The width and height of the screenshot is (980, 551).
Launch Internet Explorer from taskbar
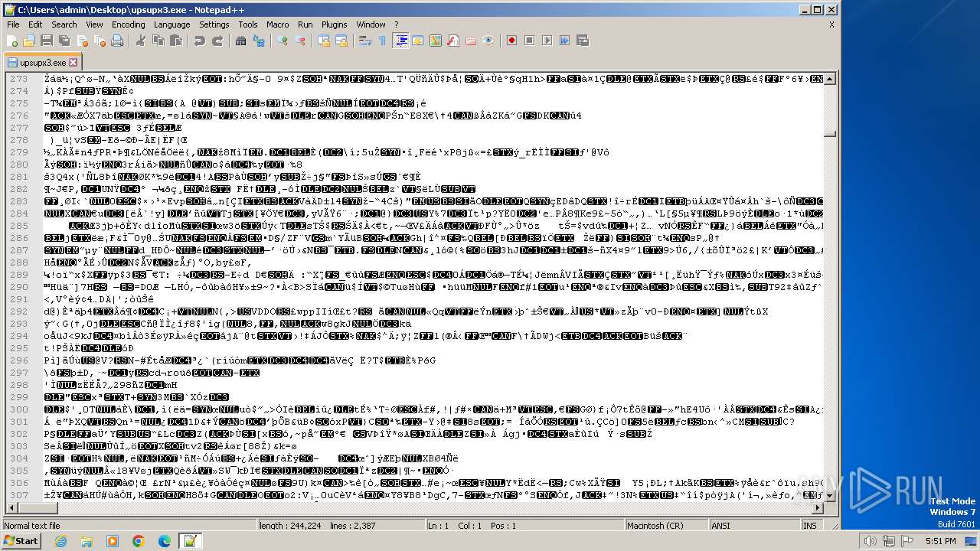(x=60, y=541)
